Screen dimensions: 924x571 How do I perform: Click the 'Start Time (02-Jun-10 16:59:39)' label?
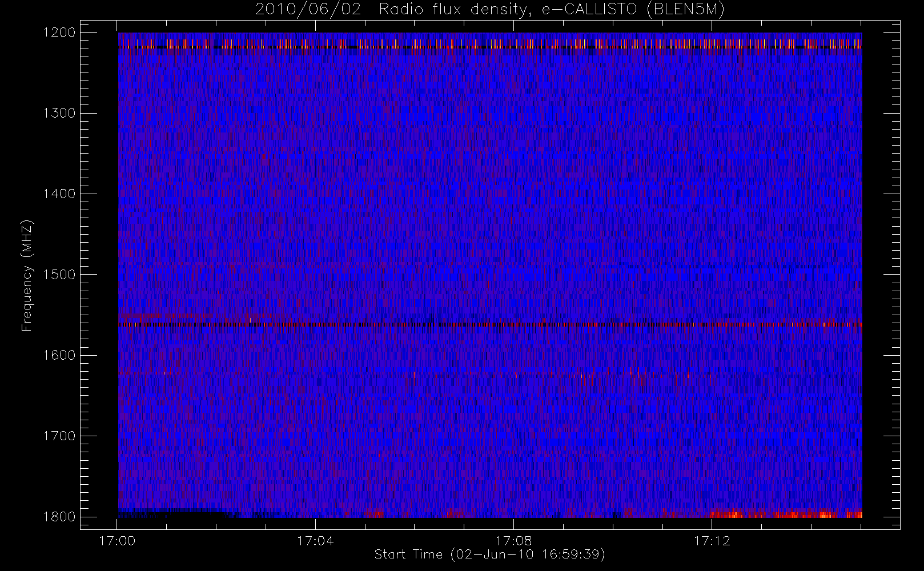(489, 554)
